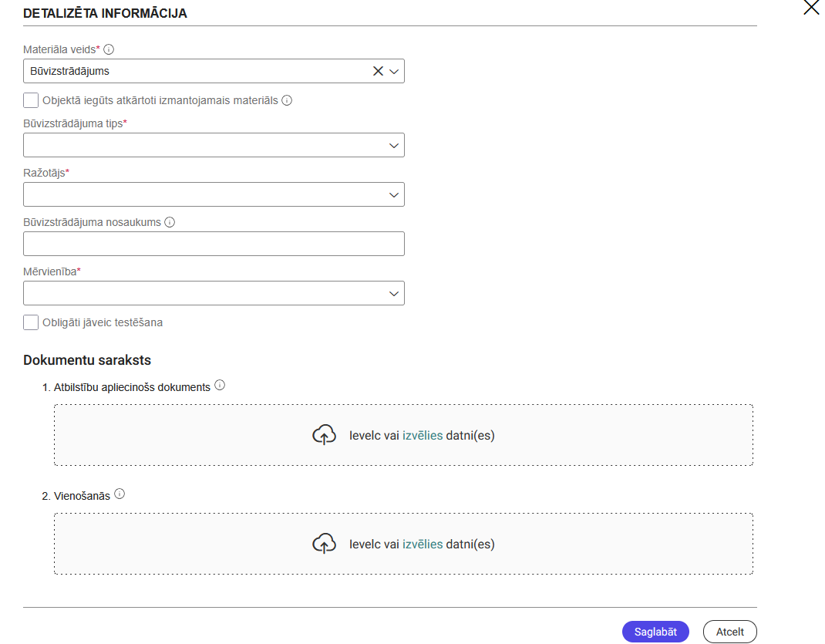Enable Objektā iegūts atkārtoti izmantojamais materiāls checkbox

click(31, 100)
